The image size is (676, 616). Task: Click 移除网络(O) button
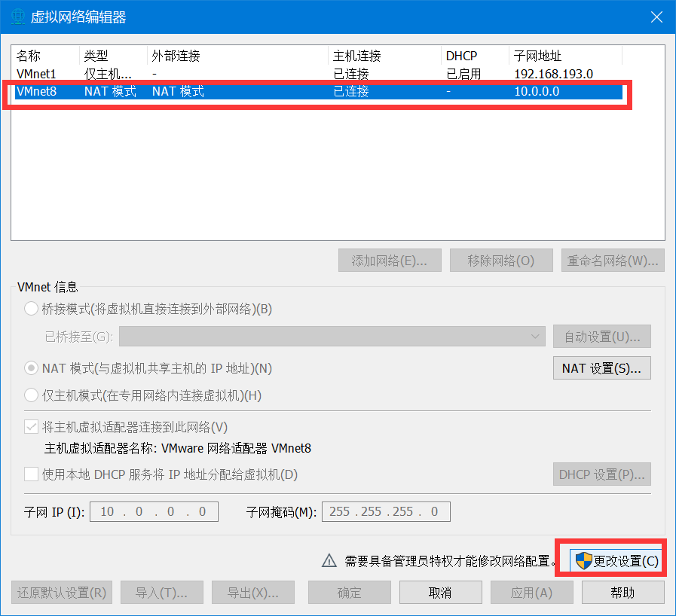pyautogui.click(x=501, y=261)
